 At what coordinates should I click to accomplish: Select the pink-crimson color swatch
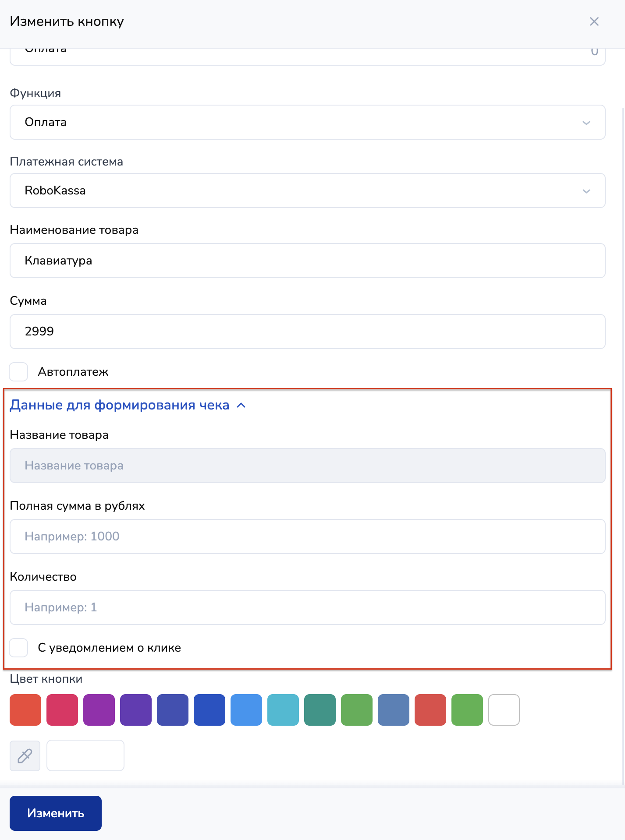click(x=62, y=710)
